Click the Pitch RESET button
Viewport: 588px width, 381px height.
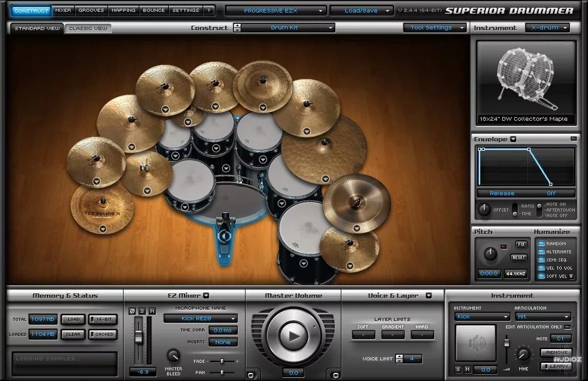[x=519, y=257]
